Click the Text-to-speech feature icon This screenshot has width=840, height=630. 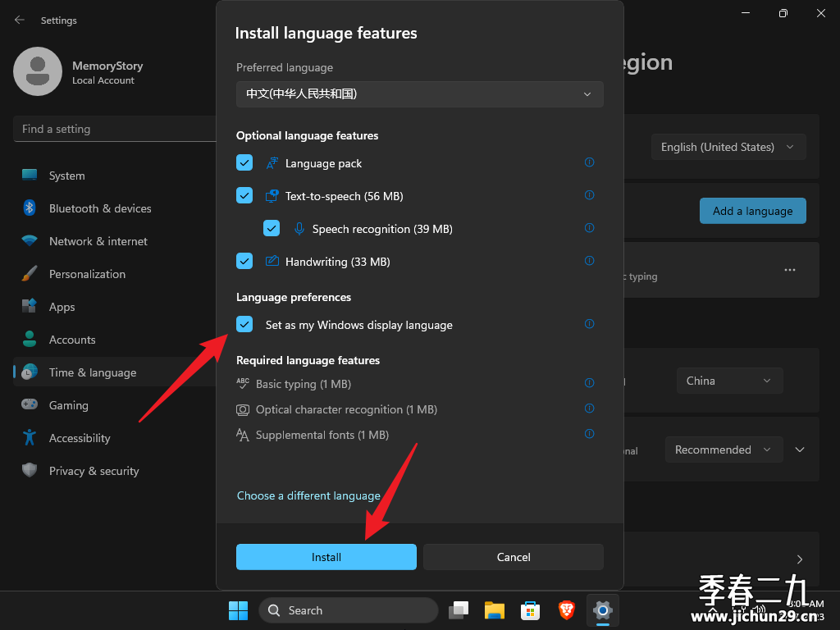click(x=272, y=195)
